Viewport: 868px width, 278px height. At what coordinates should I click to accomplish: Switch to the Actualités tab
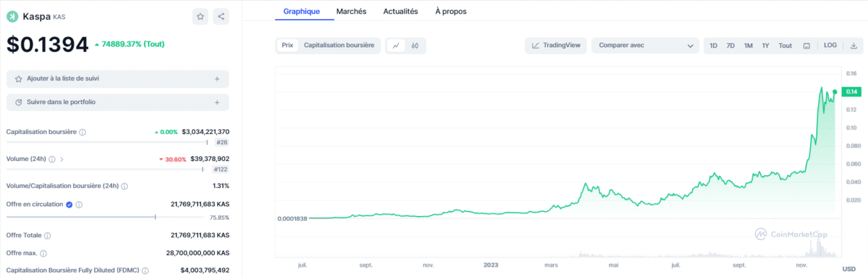click(x=400, y=11)
